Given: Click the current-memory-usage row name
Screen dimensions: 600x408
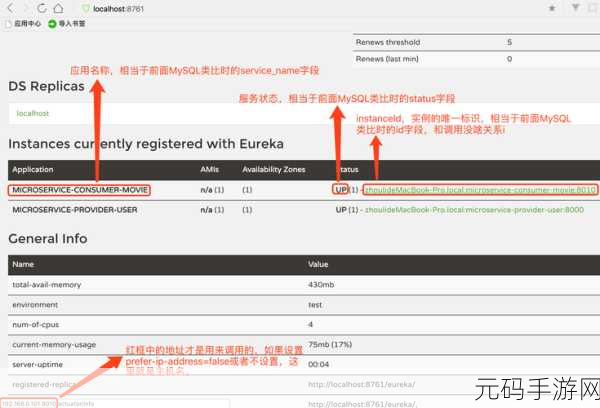Looking at the screenshot, I should [54, 345].
